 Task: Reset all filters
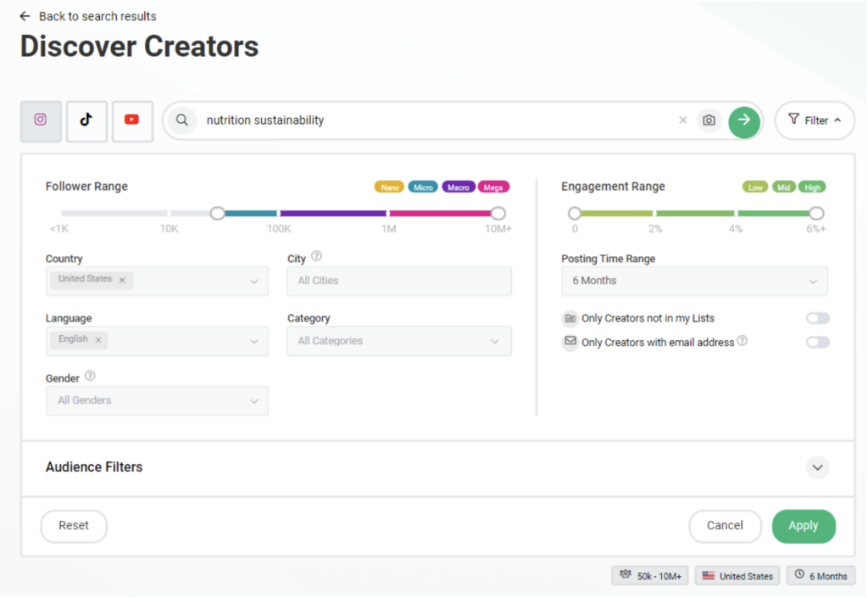coord(73,526)
